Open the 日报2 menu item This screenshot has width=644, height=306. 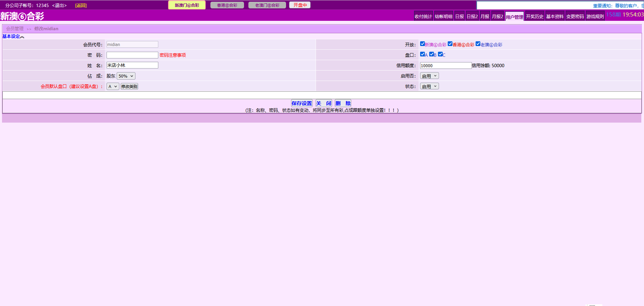click(x=472, y=16)
